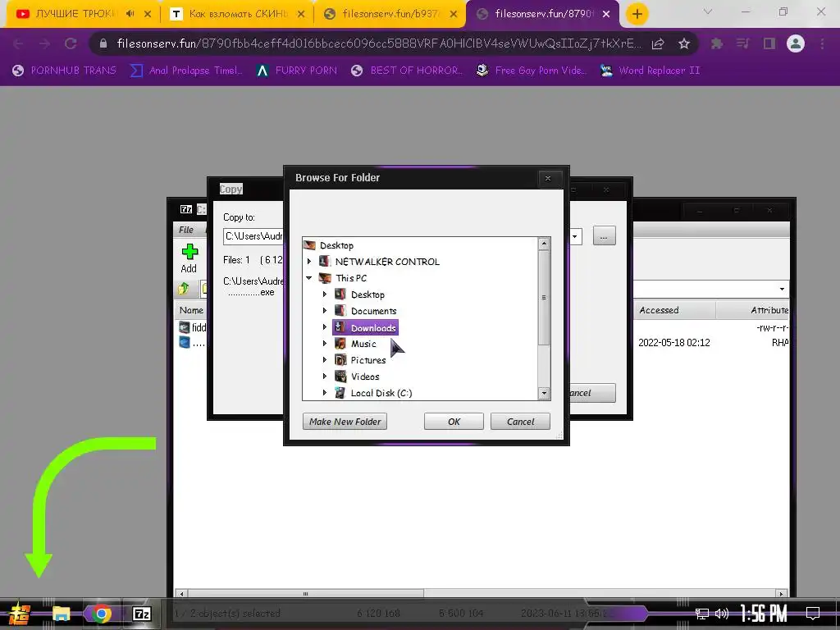Expand the Downloads folder node

[x=325, y=327]
